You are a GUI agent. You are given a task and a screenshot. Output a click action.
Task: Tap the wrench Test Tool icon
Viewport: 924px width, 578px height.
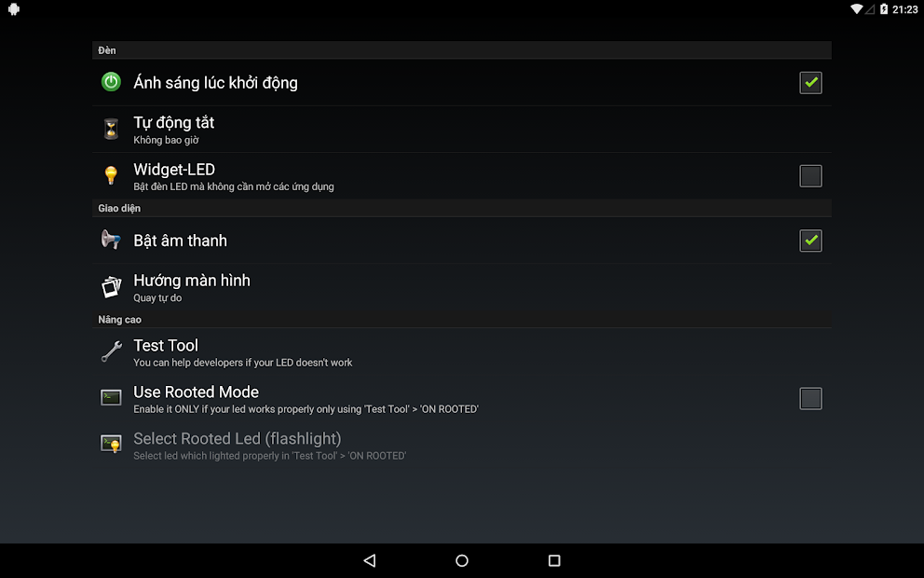111,351
